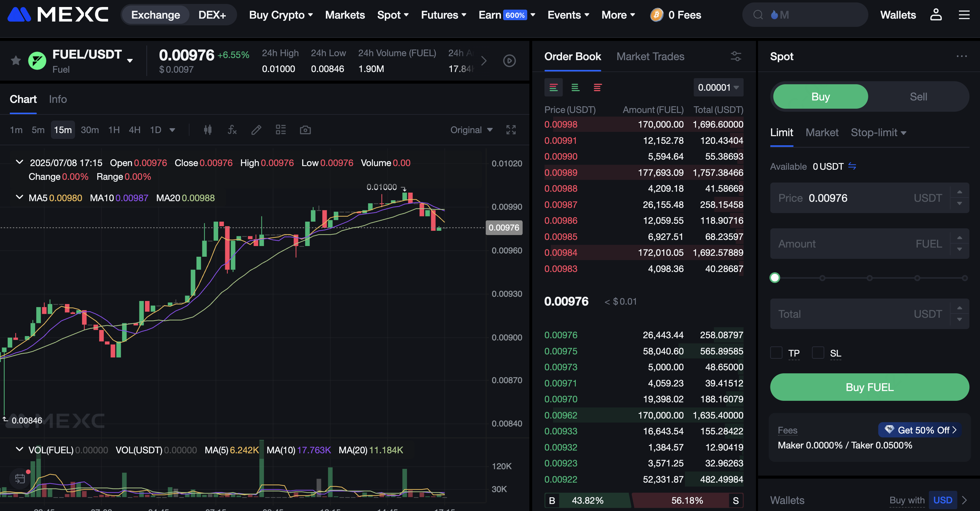Switch to the Sell toggle
The height and width of the screenshot is (511, 980).
[x=918, y=97]
